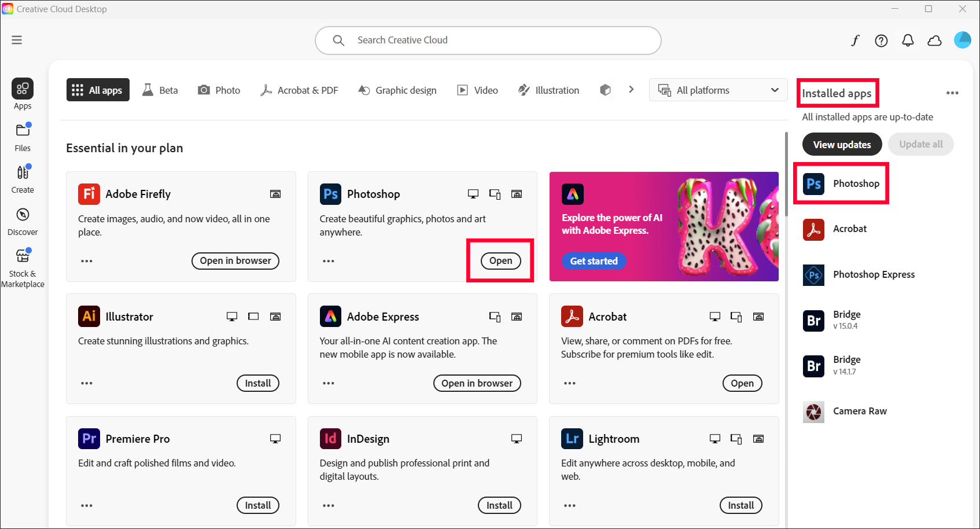Install Premiere Pro
This screenshot has width=980, height=529.
[x=257, y=505]
